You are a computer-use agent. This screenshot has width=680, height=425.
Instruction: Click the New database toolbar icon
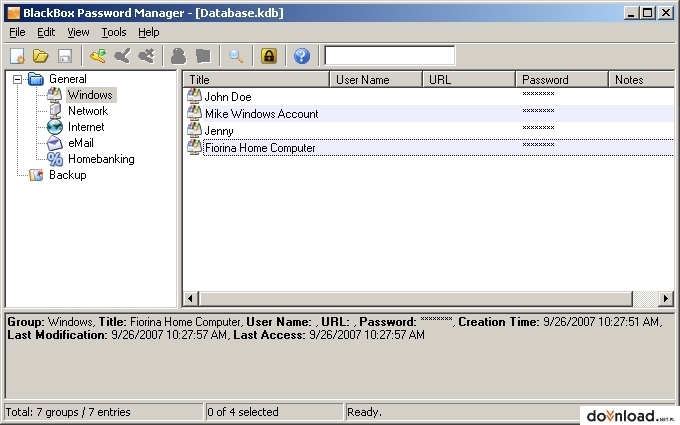pos(17,56)
